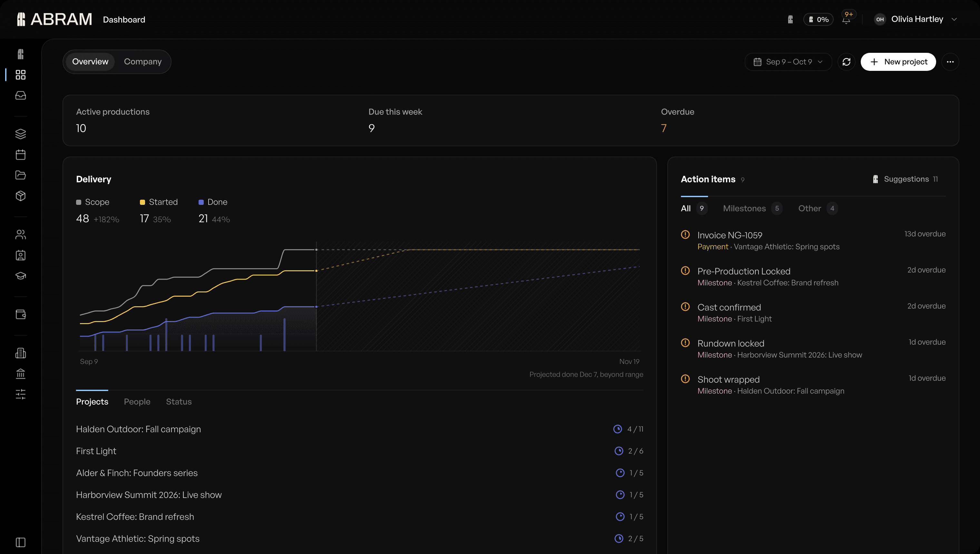Show the Milestones action items tab

coord(752,208)
